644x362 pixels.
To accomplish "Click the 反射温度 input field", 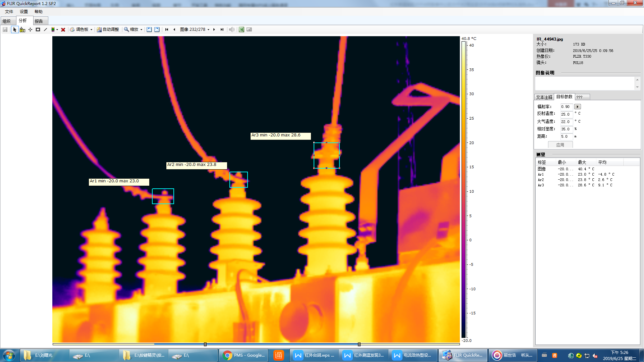I will (567, 114).
